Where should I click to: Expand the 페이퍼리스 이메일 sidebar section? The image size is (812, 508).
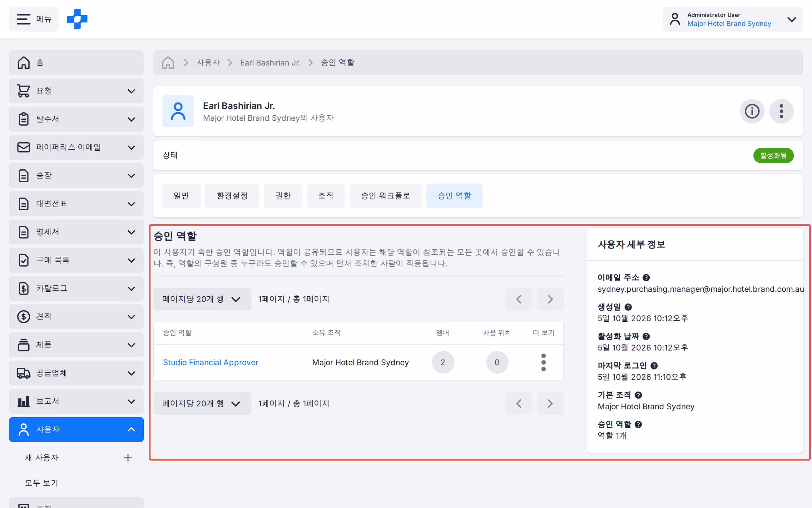(77, 147)
